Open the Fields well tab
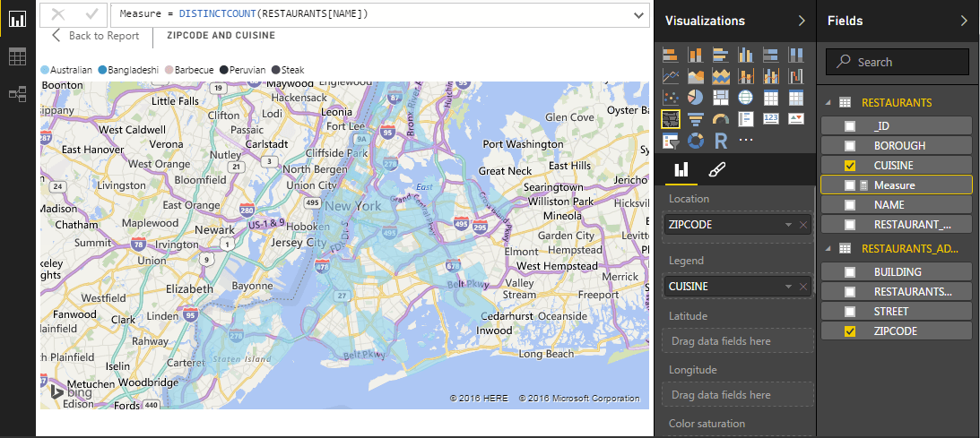Image resolution: width=980 pixels, height=438 pixels. point(681,169)
